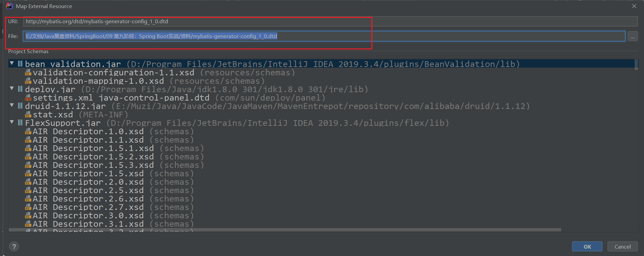Open help with the question mark button

click(14, 246)
